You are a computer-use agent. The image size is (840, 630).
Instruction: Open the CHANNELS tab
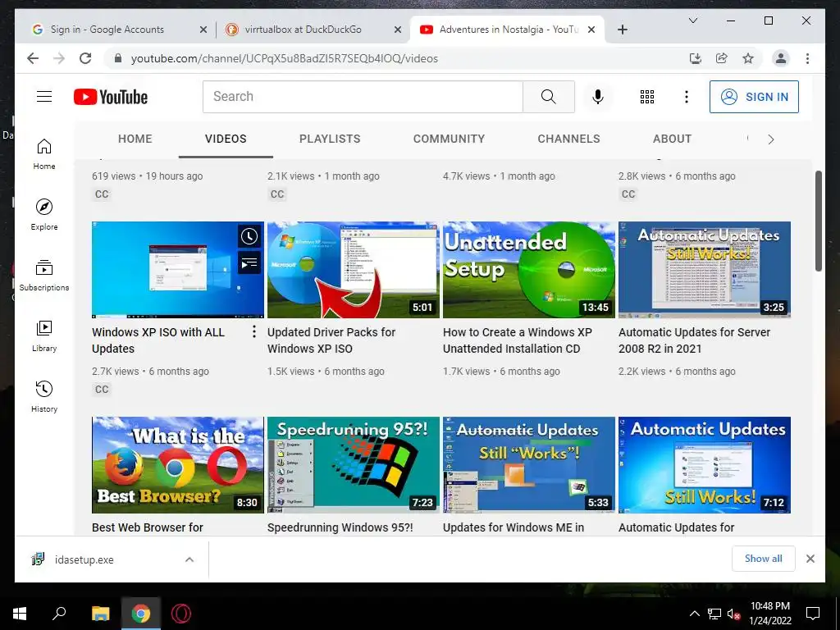pos(568,139)
